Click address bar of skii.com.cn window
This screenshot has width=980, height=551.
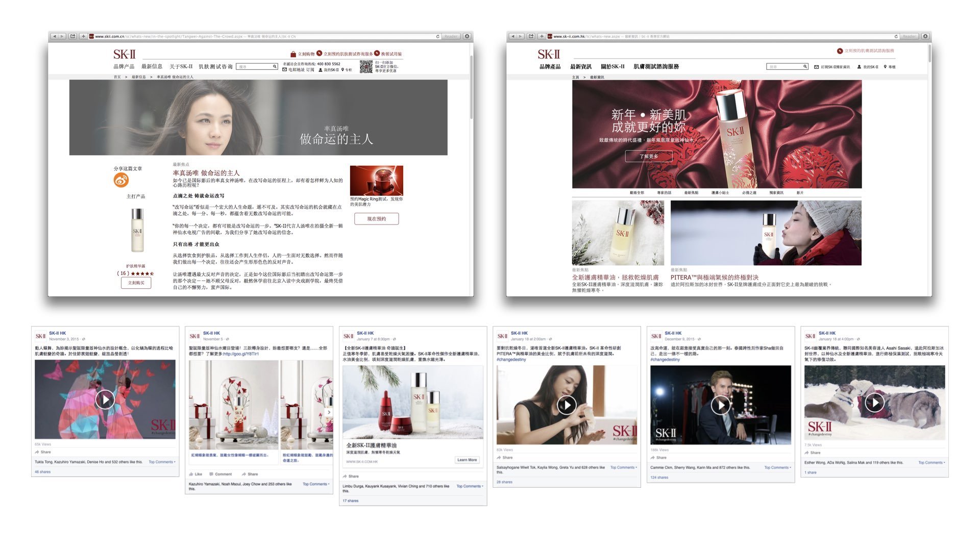(264, 36)
